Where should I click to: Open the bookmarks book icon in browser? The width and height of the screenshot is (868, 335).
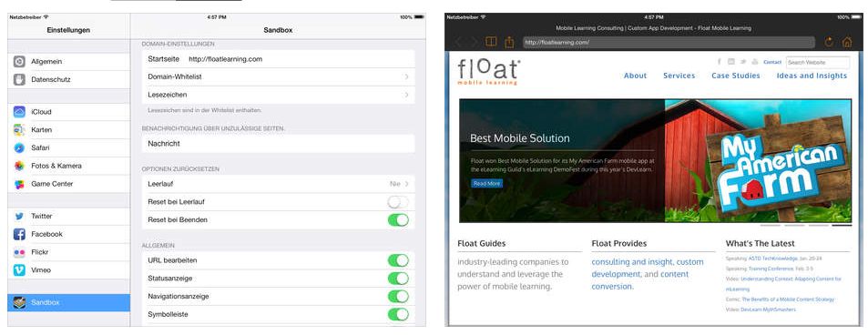point(490,42)
